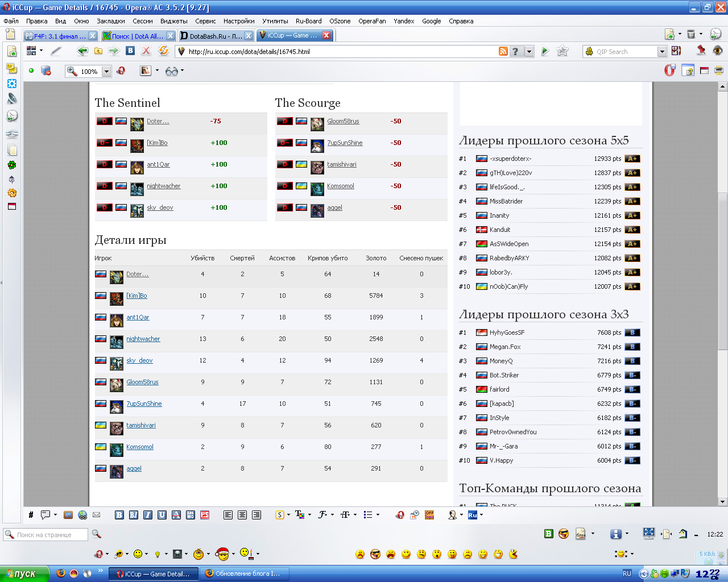Switch to the DotaBash.Ru tab
728x582 pixels.
[x=212, y=36]
